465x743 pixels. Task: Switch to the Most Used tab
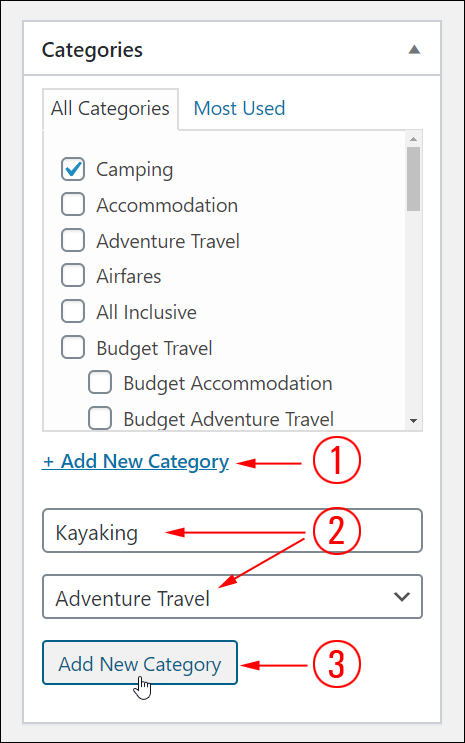pos(239,109)
